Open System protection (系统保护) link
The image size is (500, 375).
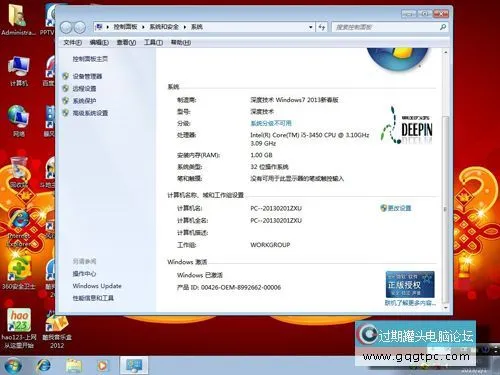coord(84,101)
